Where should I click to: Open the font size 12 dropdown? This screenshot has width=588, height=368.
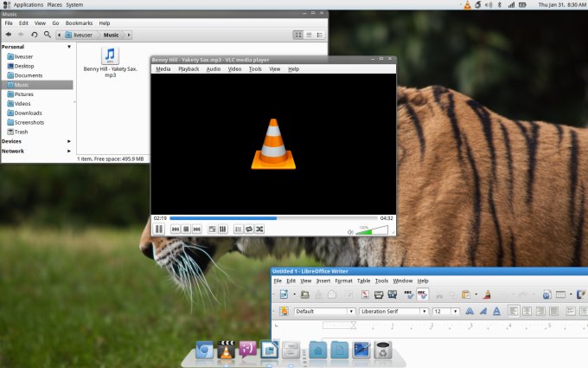(456, 311)
